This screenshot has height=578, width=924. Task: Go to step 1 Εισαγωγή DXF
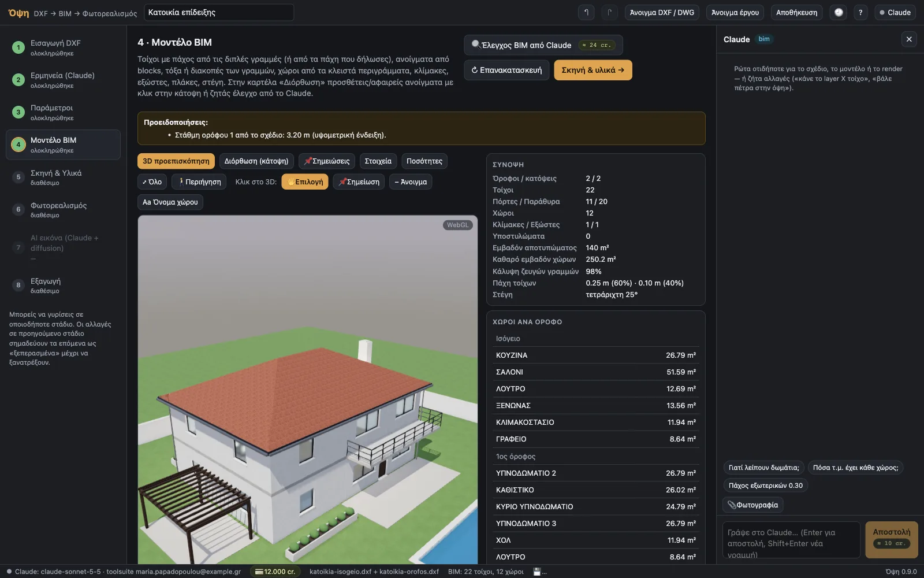tap(64, 47)
